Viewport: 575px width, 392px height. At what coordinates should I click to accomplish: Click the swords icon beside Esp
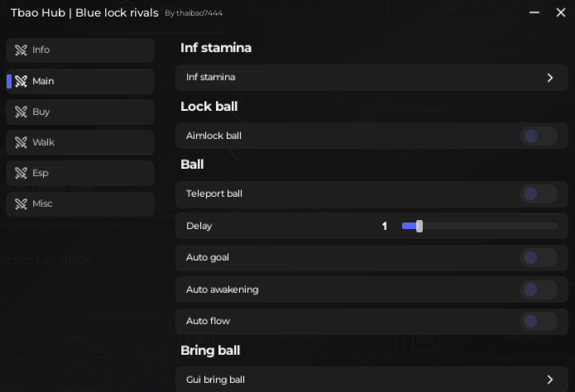click(x=21, y=173)
